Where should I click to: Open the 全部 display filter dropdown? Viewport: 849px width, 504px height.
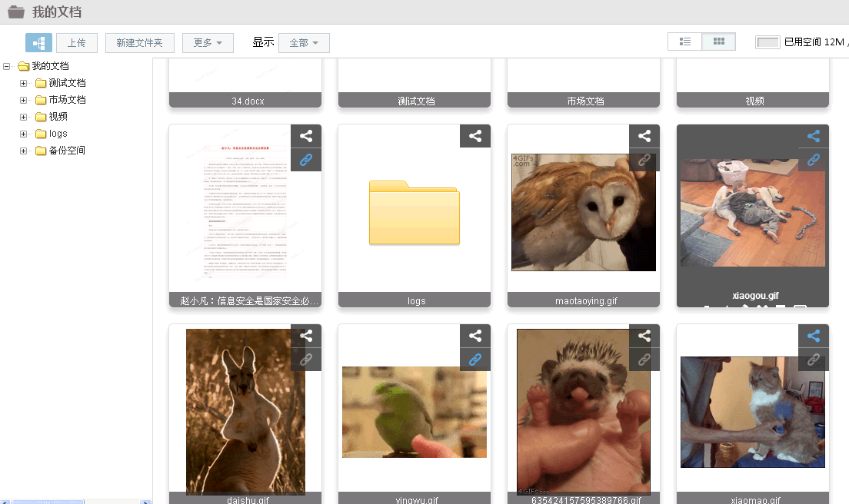304,43
